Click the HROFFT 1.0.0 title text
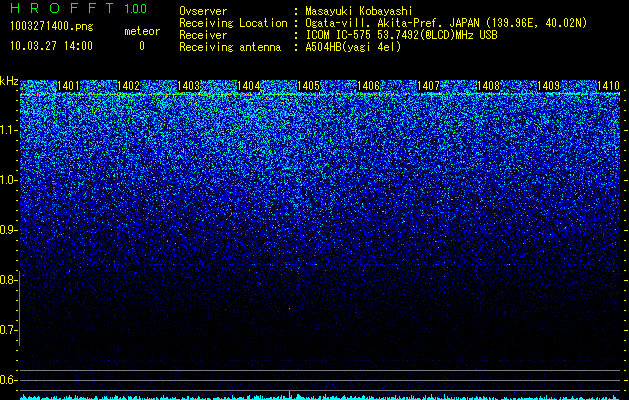Image resolution: width=629 pixels, height=400 pixels. click(78, 8)
